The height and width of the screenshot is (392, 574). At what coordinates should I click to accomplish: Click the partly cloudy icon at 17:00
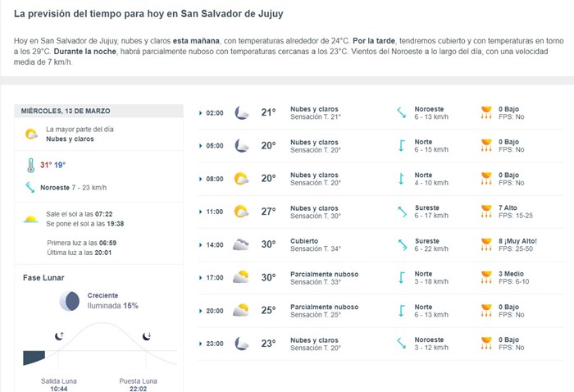click(241, 277)
